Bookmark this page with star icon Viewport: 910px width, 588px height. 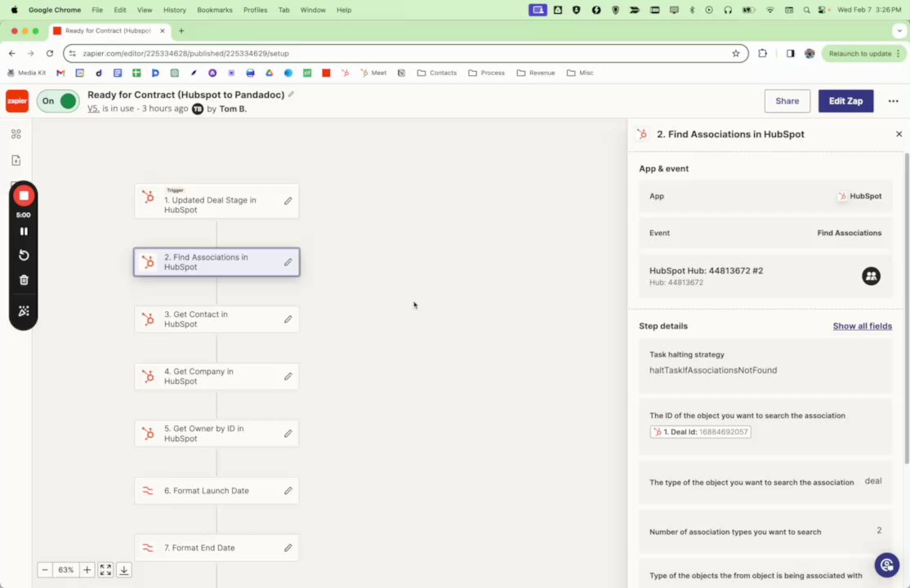pos(735,53)
